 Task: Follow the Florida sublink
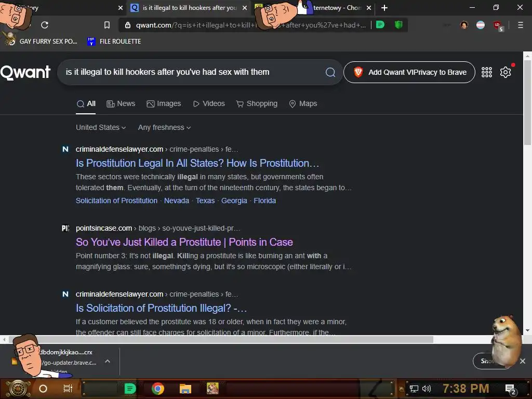click(264, 201)
